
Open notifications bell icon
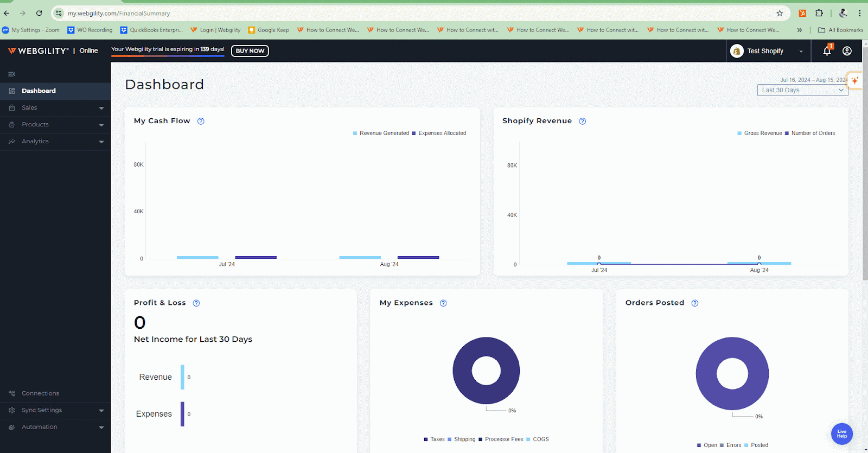(827, 51)
